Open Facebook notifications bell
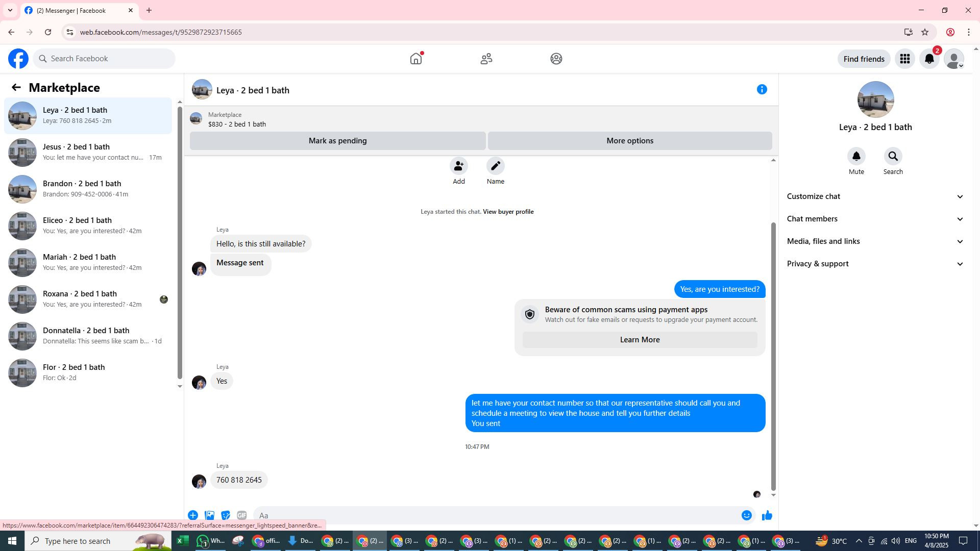980x551 pixels. [929, 59]
